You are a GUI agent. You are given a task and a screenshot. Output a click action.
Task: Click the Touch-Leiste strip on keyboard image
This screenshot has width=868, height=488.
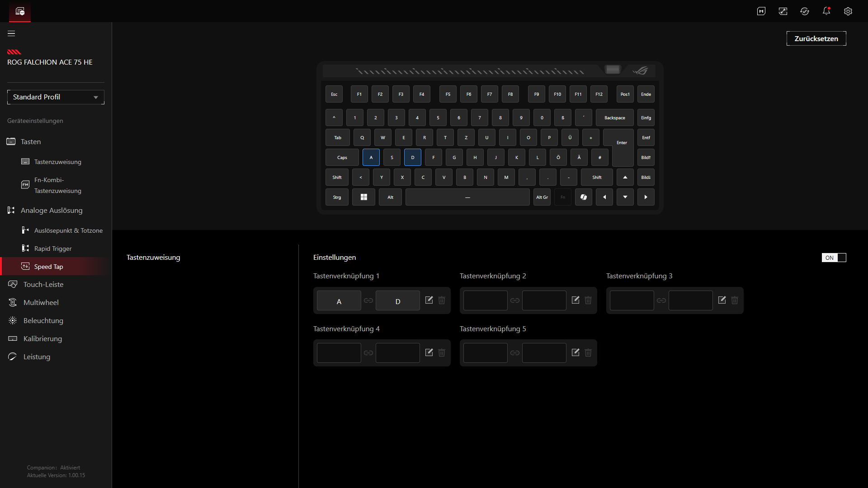point(470,71)
